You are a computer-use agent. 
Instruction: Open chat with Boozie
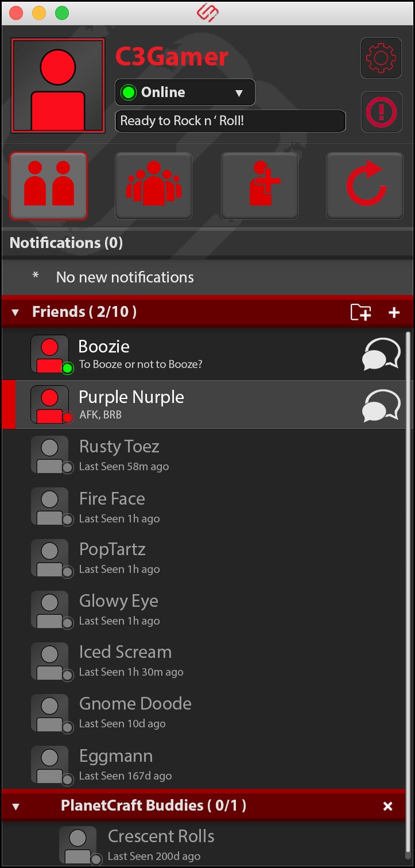[381, 355]
